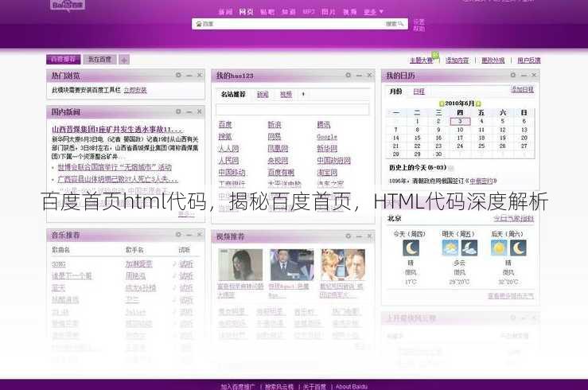Open first video thumbnail of woman
Viewport: 588px width, 390px height.
(240, 265)
